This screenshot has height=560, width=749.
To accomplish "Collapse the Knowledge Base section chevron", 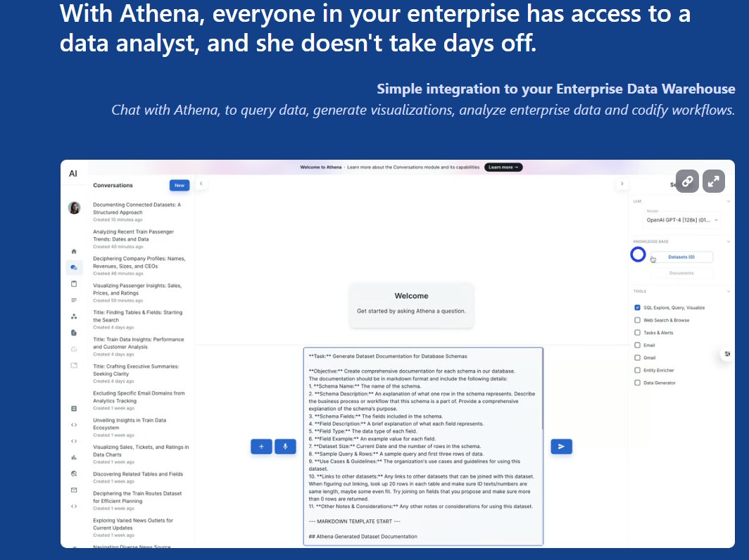I will [x=729, y=241].
